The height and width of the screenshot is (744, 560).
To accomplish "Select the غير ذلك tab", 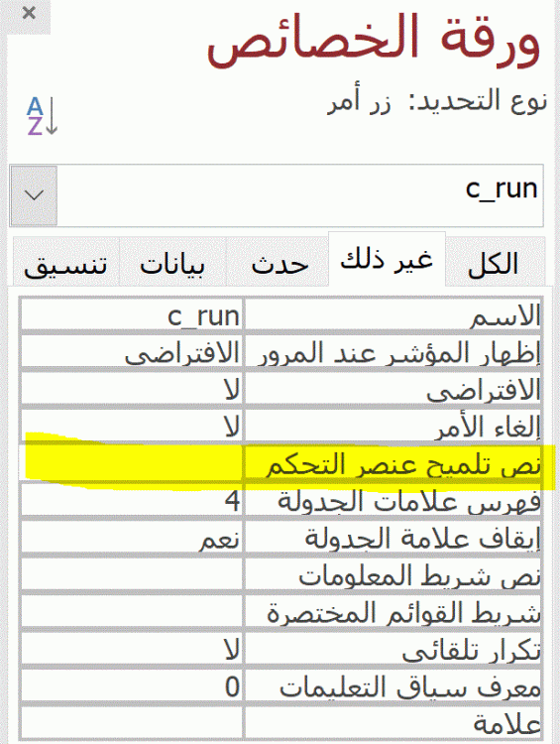I will click(x=387, y=260).
